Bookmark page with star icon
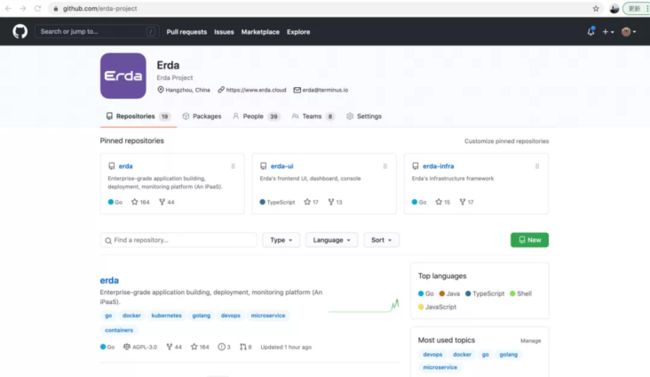650x377 pixels. pos(596,8)
